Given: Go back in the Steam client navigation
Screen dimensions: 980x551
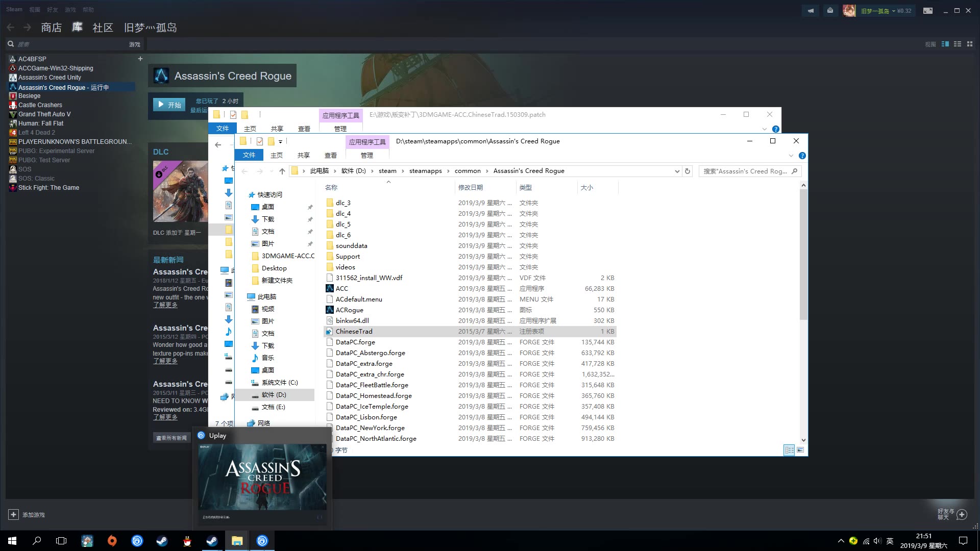Looking at the screenshot, I should [10, 28].
